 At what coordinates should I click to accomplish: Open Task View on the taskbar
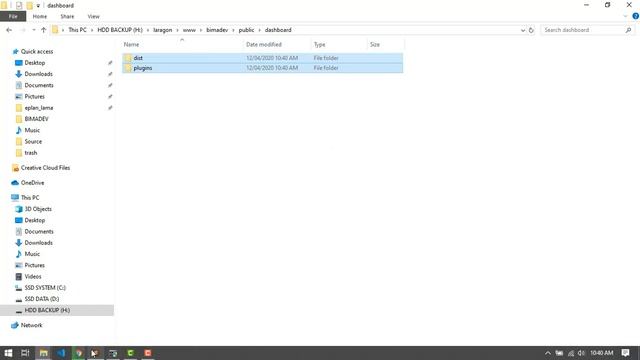25,353
